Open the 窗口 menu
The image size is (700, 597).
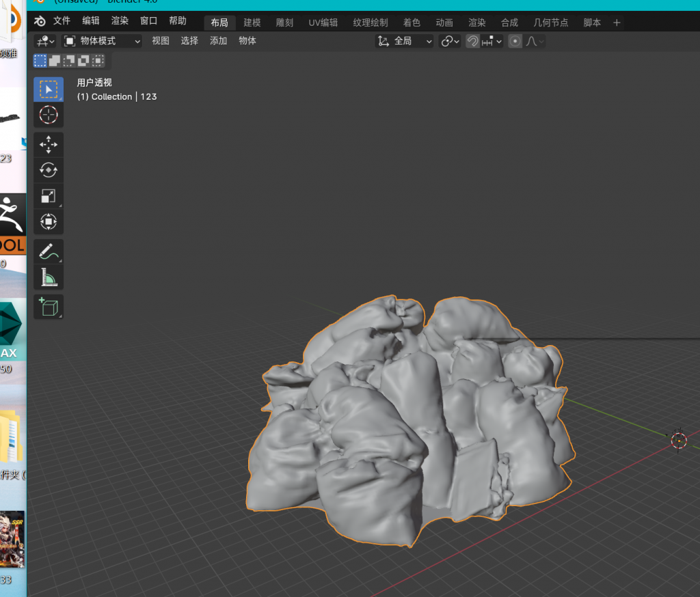(148, 21)
